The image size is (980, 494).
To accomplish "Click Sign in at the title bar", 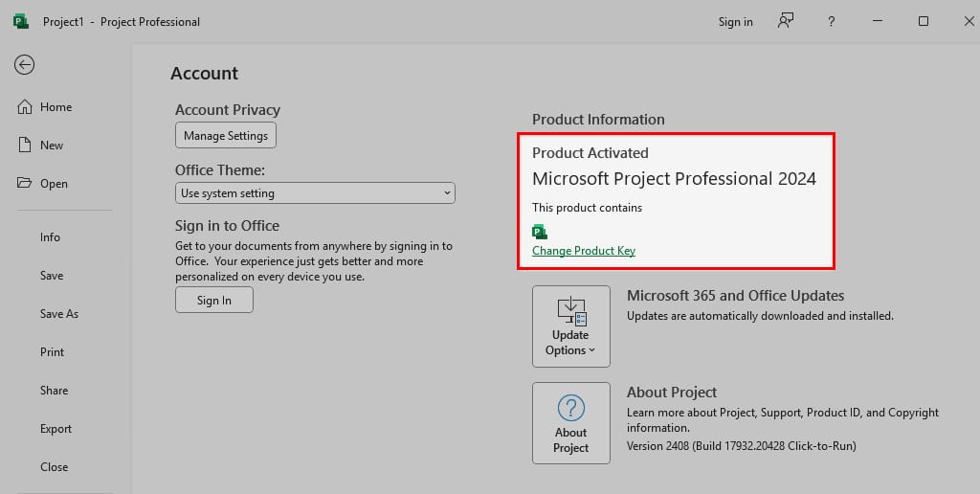I will pos(736,22).
